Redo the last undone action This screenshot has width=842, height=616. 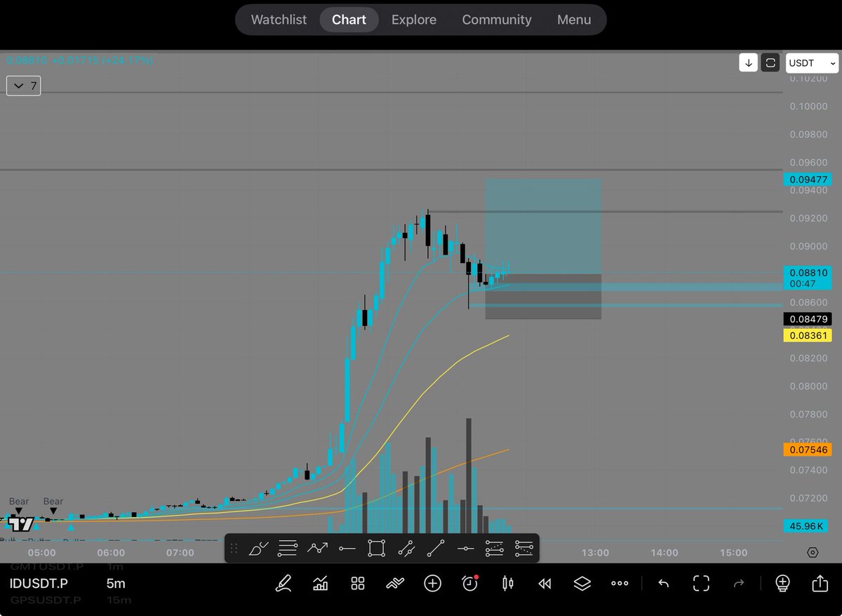pyautogui.click(x=738, y=583)
